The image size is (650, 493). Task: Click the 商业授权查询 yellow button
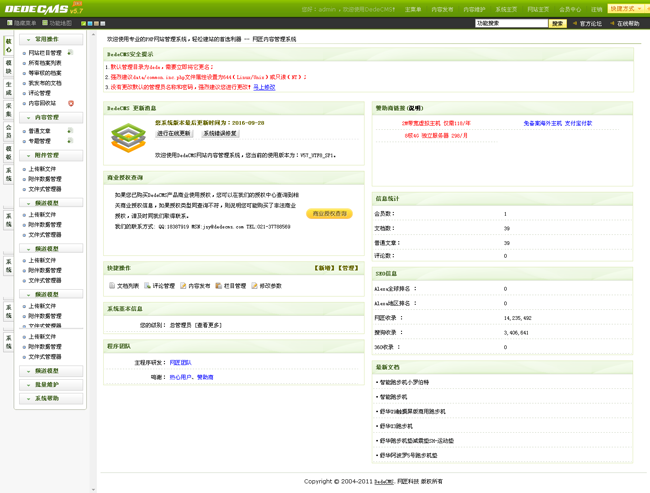pyautogui.click(x=330, y=214)
